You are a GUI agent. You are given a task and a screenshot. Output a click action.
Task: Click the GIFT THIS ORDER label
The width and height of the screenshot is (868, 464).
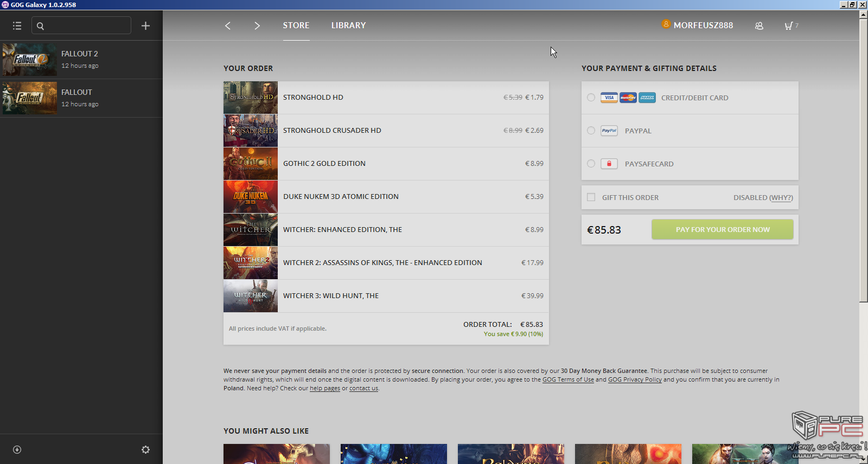pos(630,198)
